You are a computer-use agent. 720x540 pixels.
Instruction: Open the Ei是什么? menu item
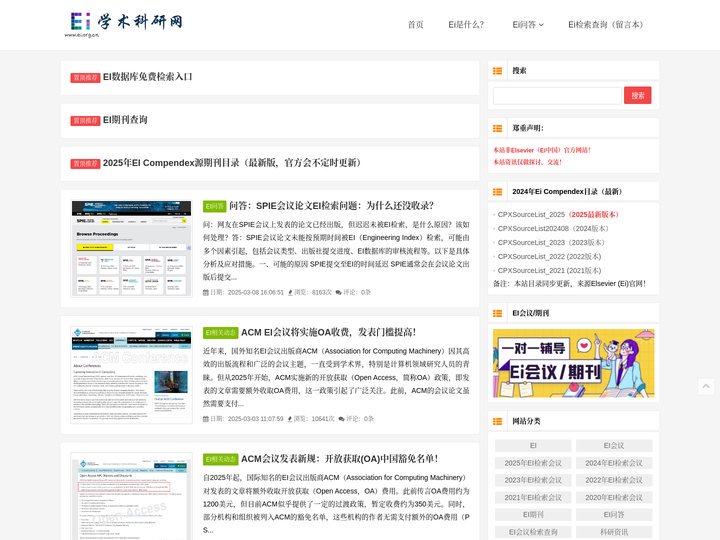[466, 25]
